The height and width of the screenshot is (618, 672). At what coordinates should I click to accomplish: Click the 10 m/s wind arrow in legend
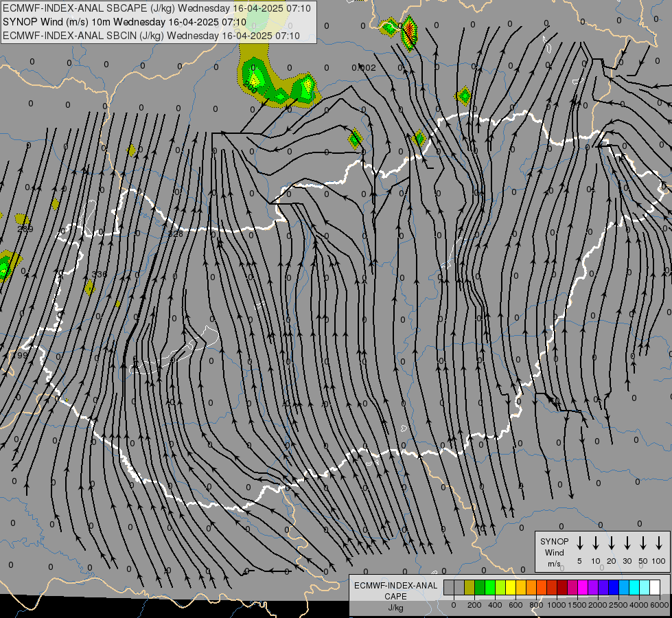click(595, 543)
